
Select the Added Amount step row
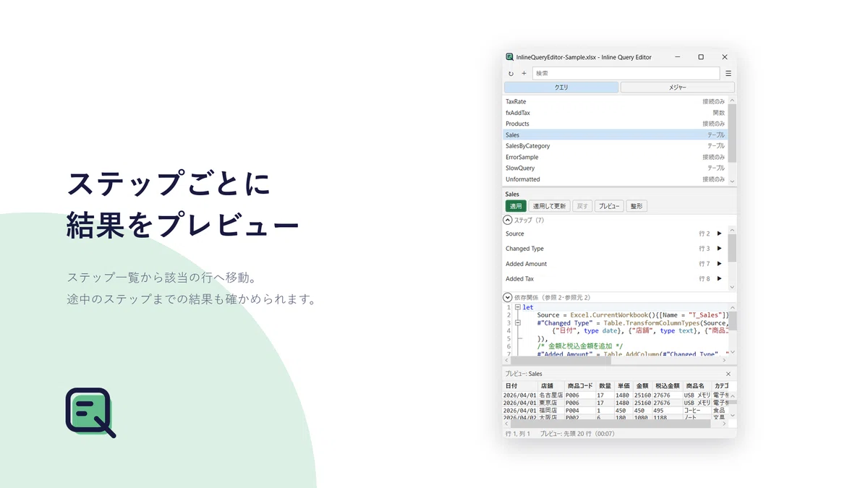(x=615, y=264)
